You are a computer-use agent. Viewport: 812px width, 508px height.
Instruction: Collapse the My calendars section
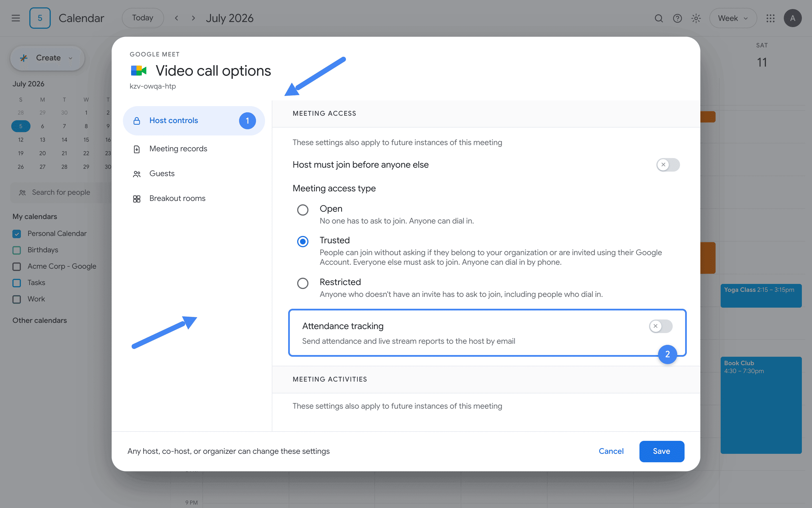coord(35,216)
